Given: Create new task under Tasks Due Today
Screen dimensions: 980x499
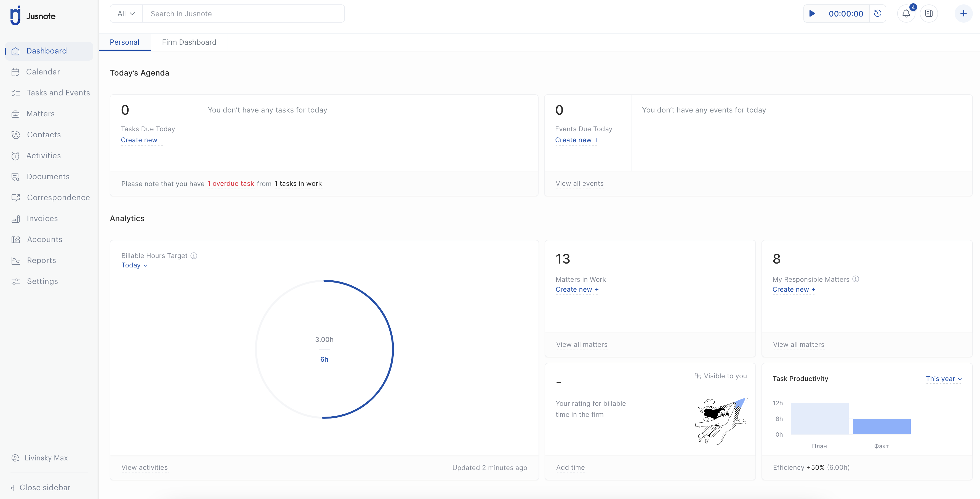Looking at the screenshot, I should [142, 140].
